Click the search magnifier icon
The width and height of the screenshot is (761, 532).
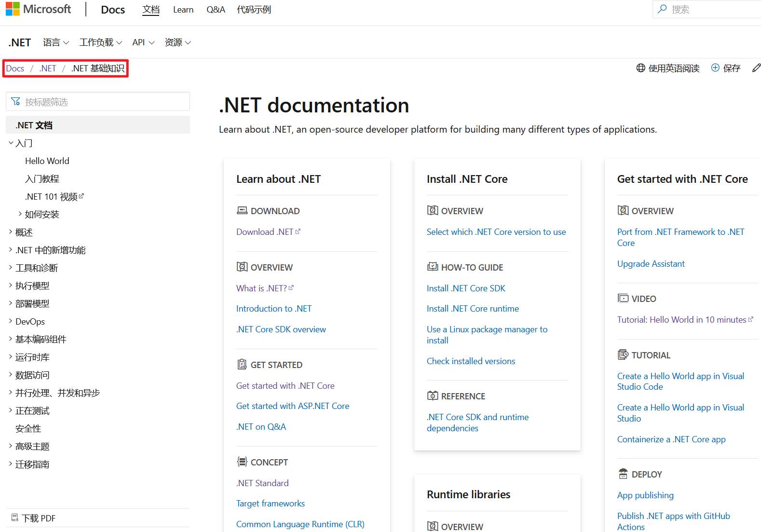click(x=663, y=9)
